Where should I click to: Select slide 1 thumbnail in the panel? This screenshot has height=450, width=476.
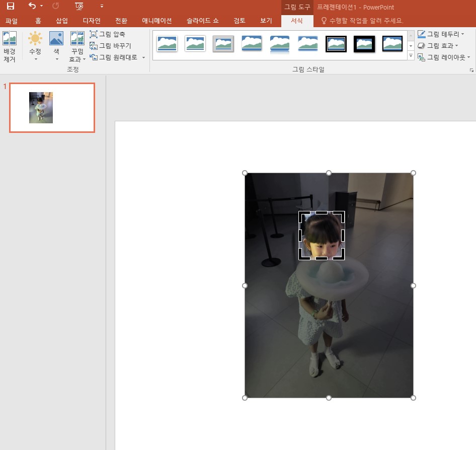pyautogui.click(x=52, y=108)
